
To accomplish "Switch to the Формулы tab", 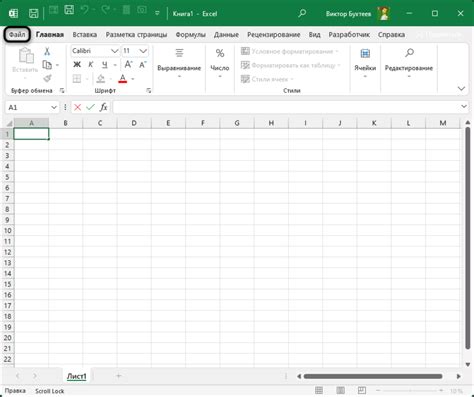I will coord(190,35).
